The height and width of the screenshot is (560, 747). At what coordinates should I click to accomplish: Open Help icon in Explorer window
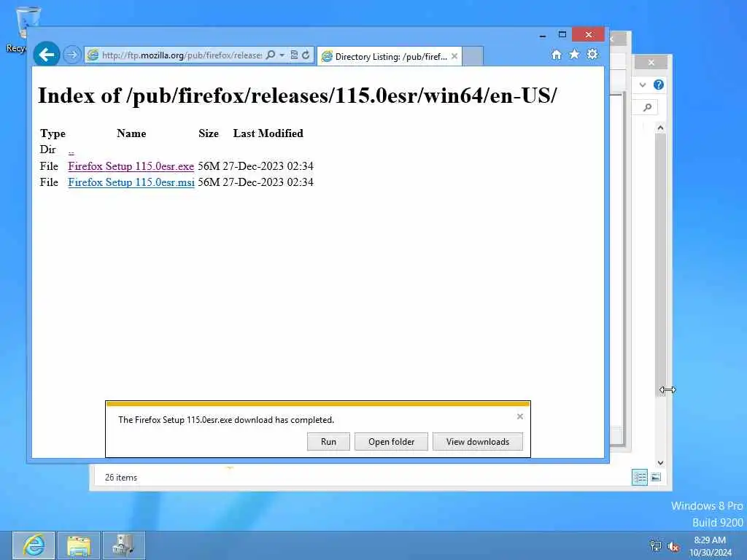[659, 85]
